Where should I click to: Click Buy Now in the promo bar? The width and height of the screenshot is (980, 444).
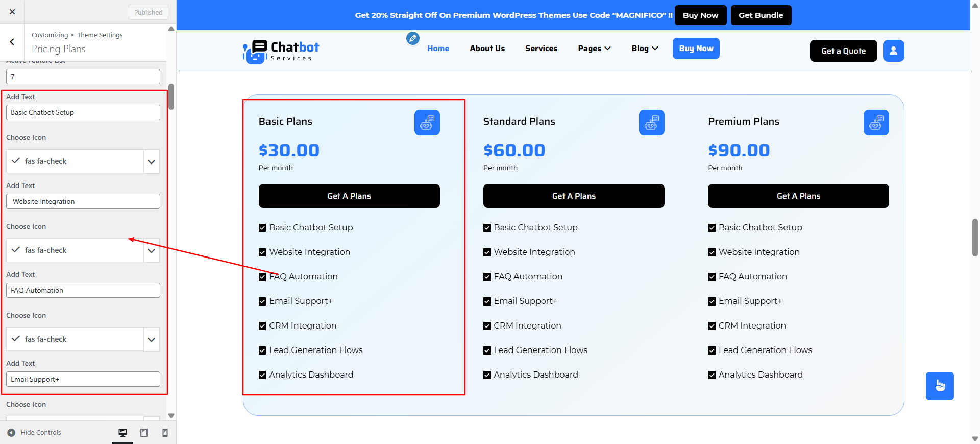[701, 15]
